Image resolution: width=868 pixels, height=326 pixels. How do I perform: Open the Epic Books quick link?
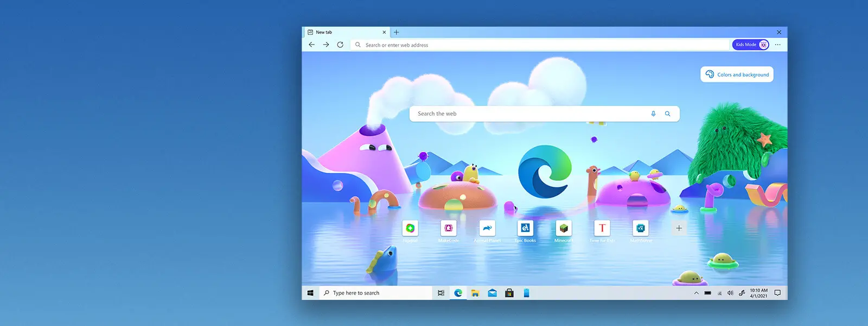click(x=525, y=228)
